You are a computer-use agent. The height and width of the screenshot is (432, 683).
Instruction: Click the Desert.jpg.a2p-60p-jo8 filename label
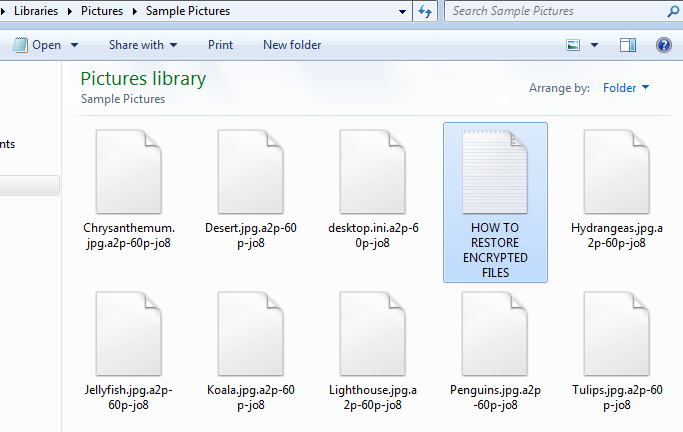251,236
